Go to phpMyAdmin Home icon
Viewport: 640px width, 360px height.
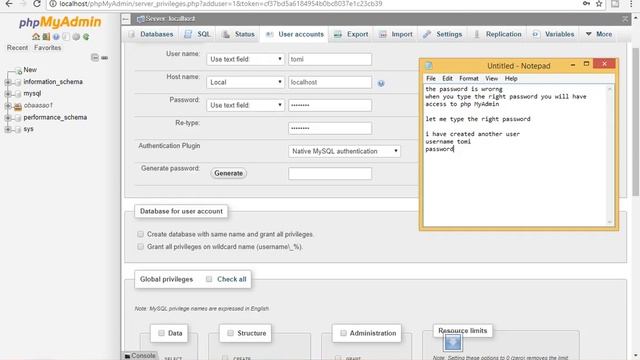tap(36, 37)
